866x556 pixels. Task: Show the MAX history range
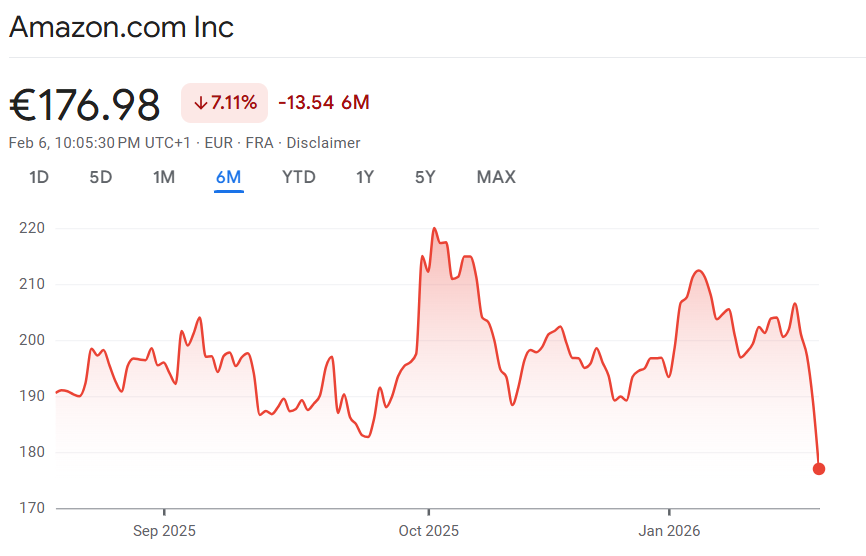[496, 177]
